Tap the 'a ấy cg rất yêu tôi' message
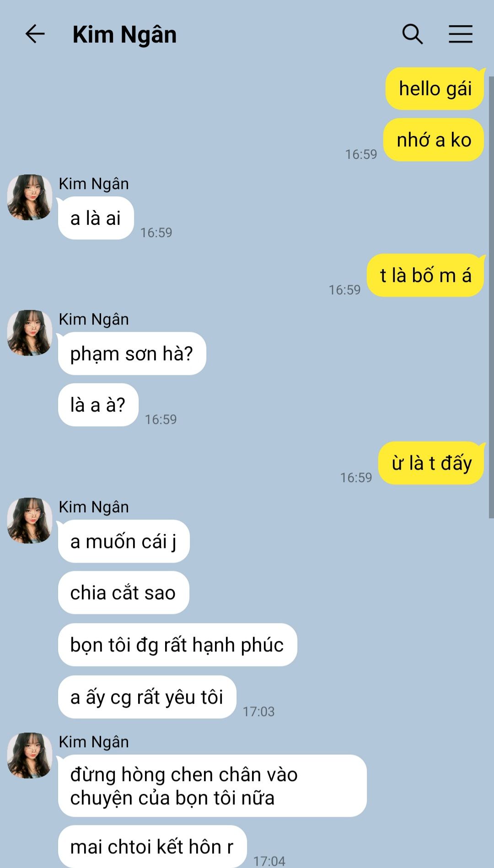Screen dimensions: 494x868 (147, 697)
